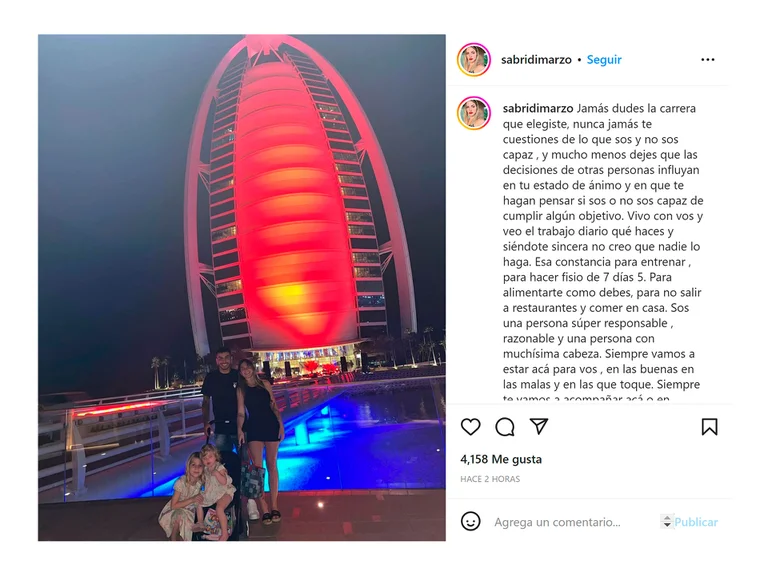Open the emoji picker smiley icon
Viewport: 768px width, 576px height.
[471, 522]
